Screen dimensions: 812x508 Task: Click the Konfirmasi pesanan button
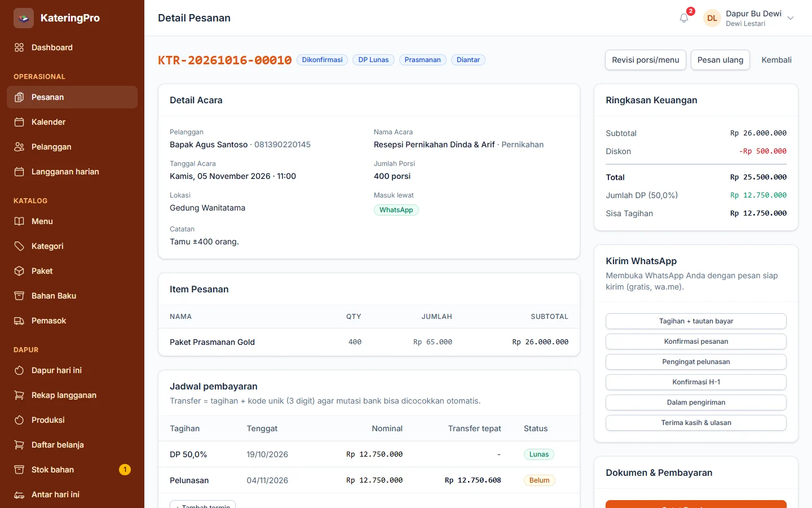point(696,341)
